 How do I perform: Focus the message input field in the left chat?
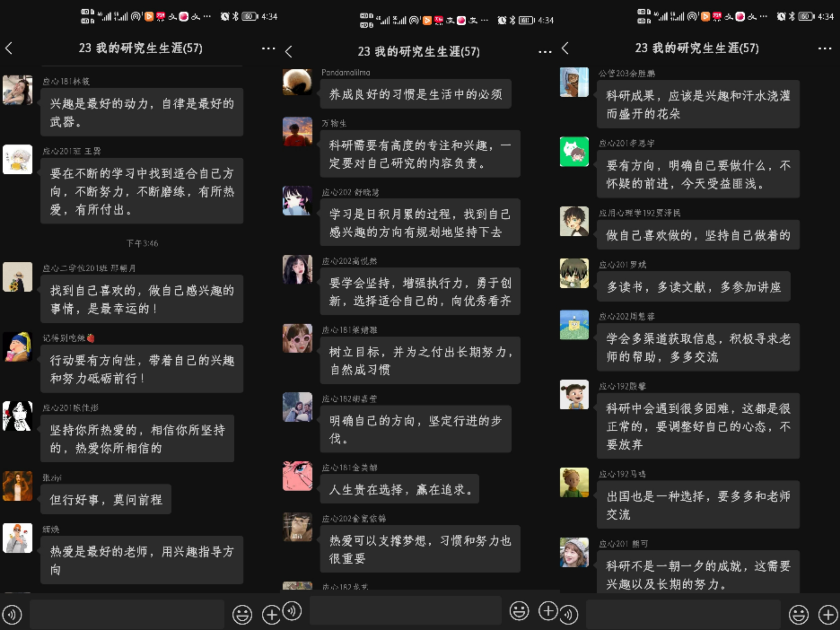pos(127,614)
